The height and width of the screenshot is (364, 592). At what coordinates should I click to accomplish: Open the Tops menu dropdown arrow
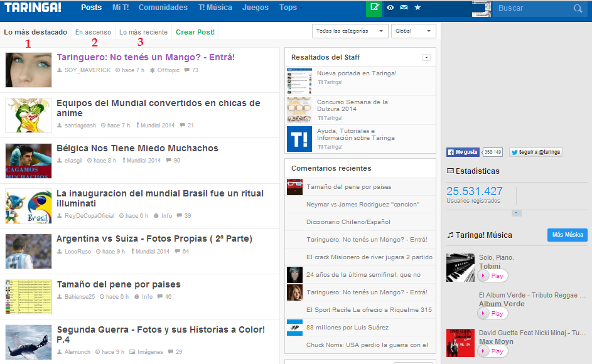coord(301,8)
